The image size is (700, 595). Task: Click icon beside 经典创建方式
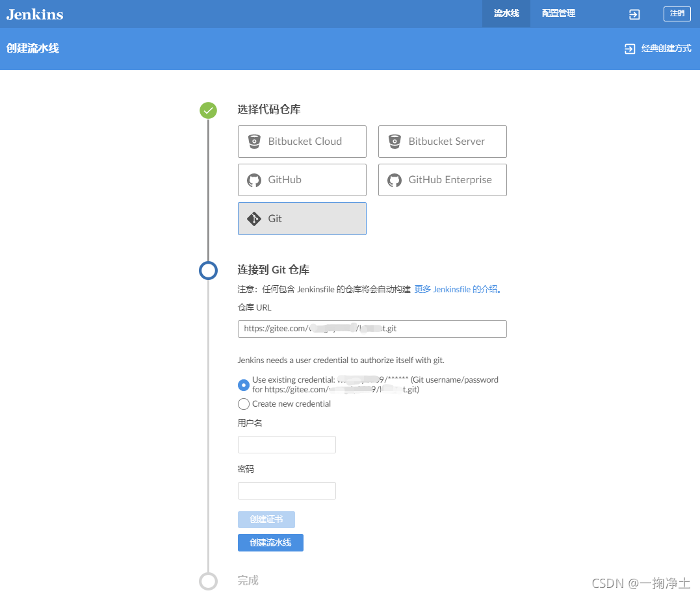coord(629,49)
